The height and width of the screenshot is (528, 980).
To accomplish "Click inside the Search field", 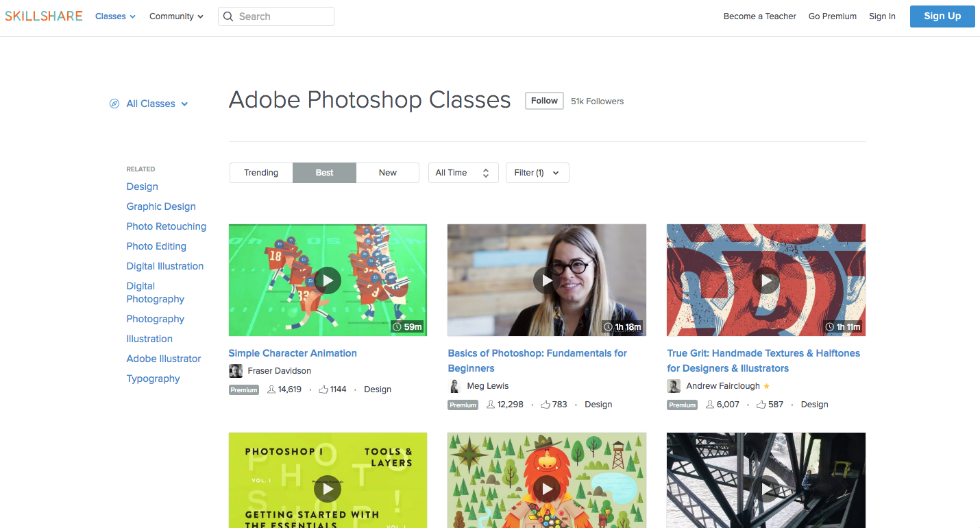I will pyautogui.click(x=276, y=16).
